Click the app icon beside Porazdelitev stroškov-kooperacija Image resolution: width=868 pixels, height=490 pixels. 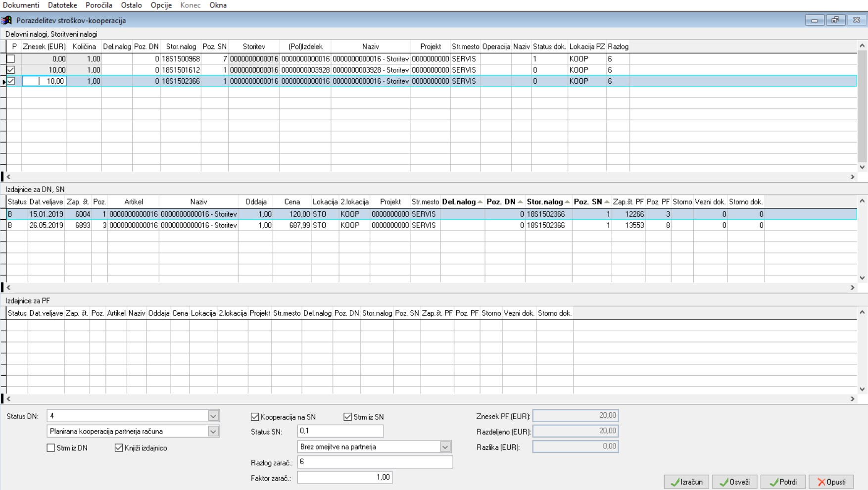tap(7, 20)
